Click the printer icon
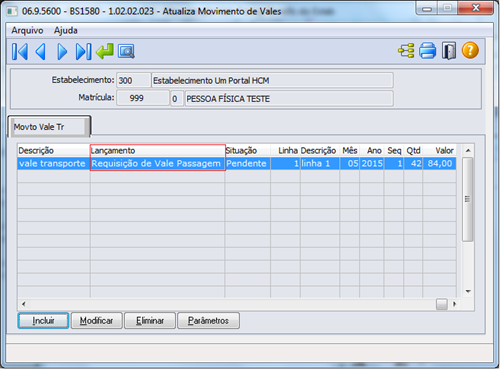Image resolution: width=500 pixels, height=373 pixels. [x=427, y=51]
